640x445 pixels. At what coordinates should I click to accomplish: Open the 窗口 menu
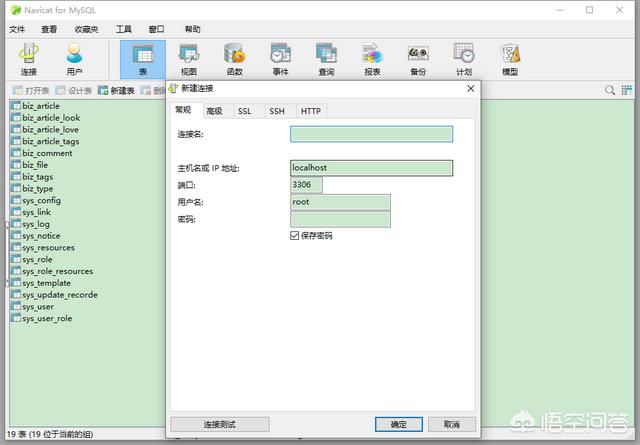coord(156,29)
